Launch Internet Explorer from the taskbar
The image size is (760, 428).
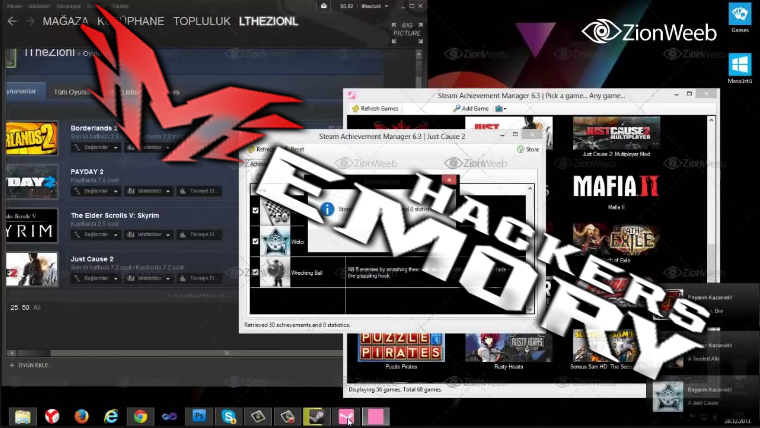[111, 416]
